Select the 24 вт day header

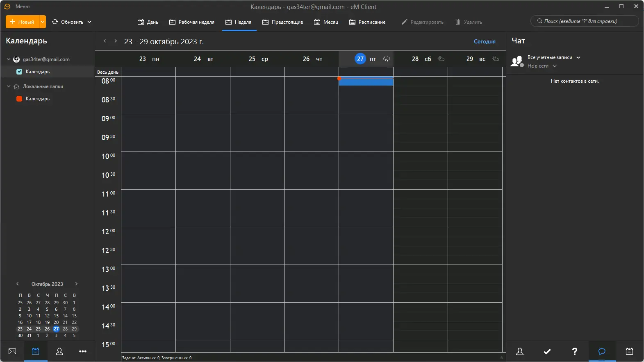tap(203, 59)
